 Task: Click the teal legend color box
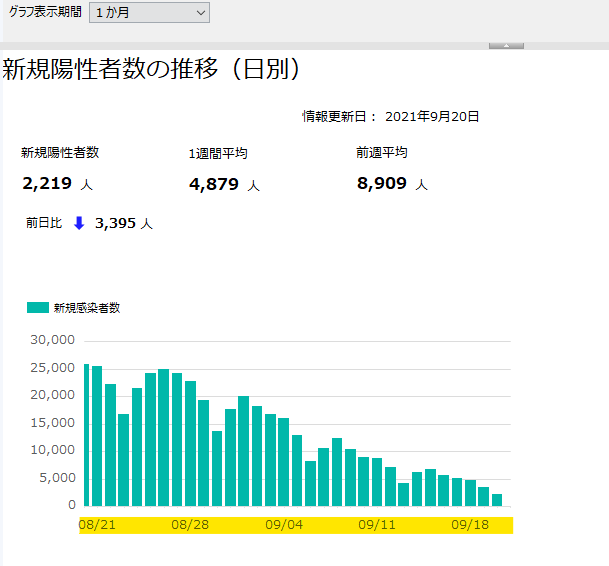click(x=38, y=308)
